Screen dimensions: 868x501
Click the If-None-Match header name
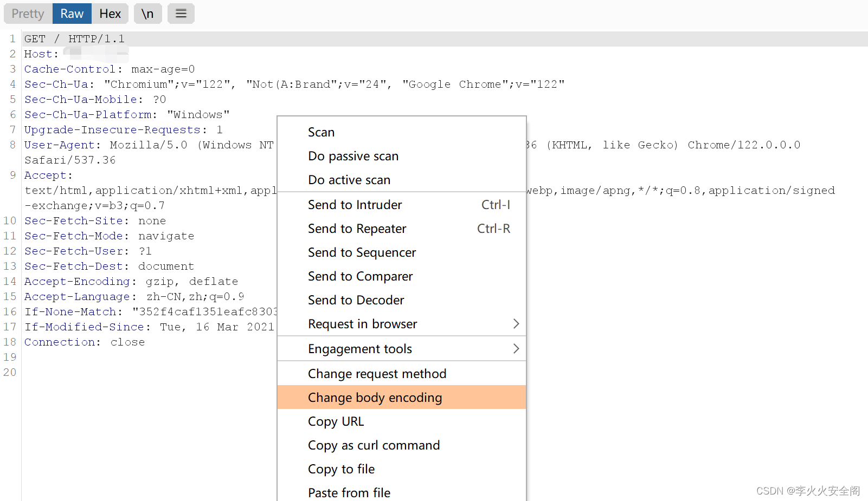(x=70, y=312)
